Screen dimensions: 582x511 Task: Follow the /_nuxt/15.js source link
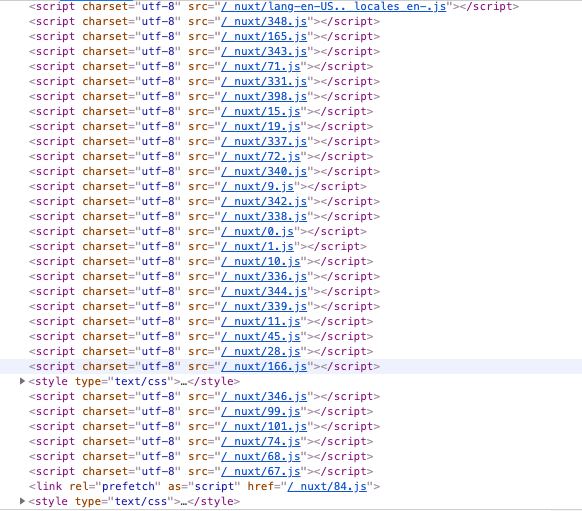click(261, 111)
